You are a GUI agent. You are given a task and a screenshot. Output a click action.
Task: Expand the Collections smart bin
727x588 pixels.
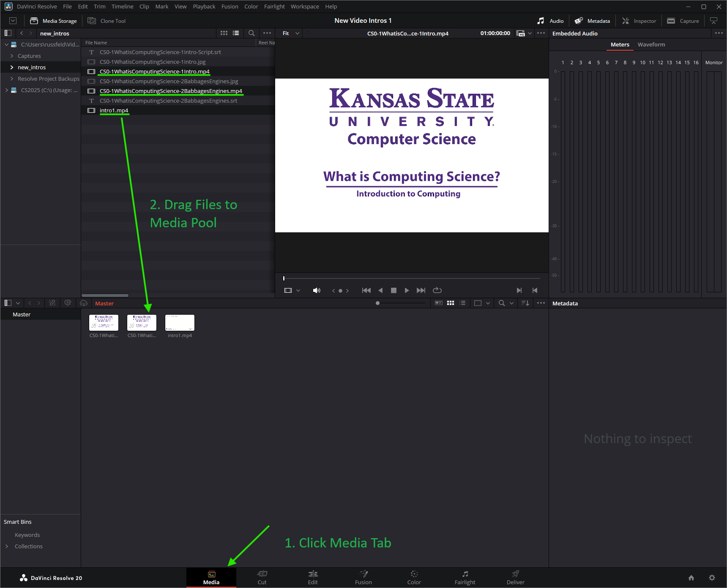[x=7, y=546]
